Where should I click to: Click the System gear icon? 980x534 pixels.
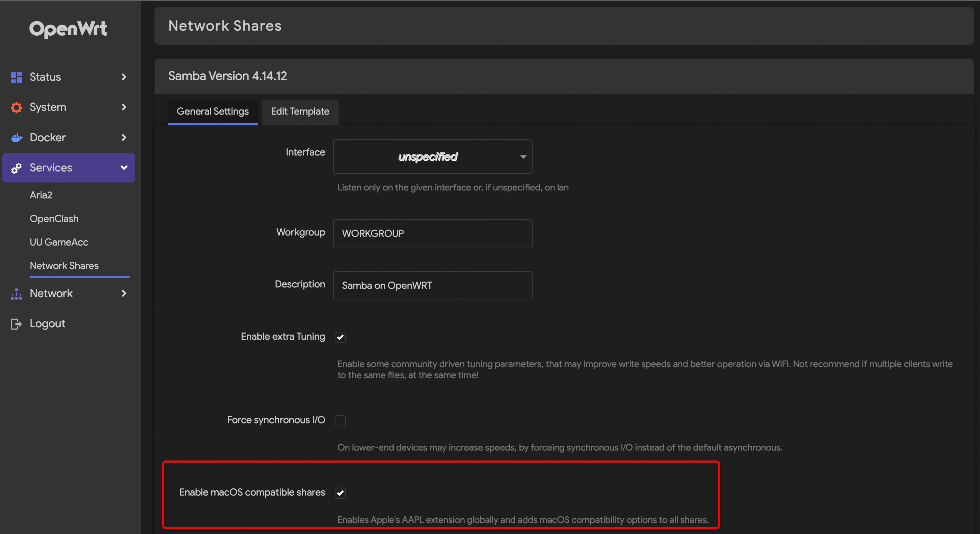tap(16, 108)
